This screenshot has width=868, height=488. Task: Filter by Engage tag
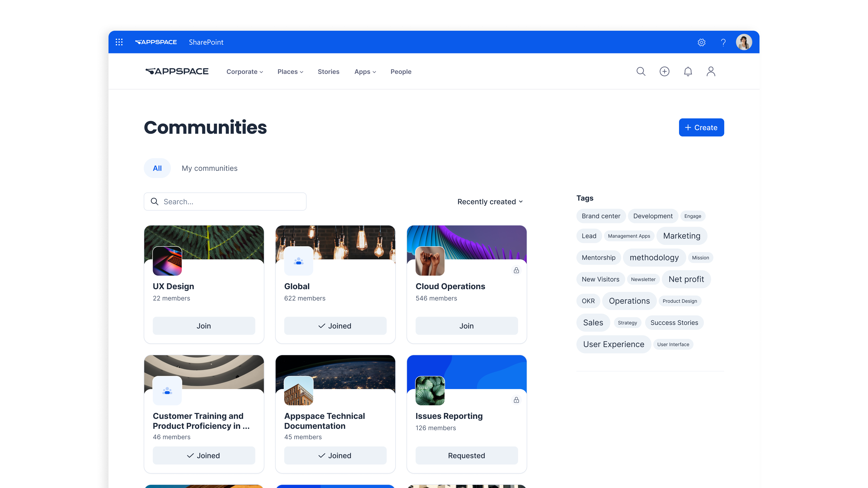693,216
